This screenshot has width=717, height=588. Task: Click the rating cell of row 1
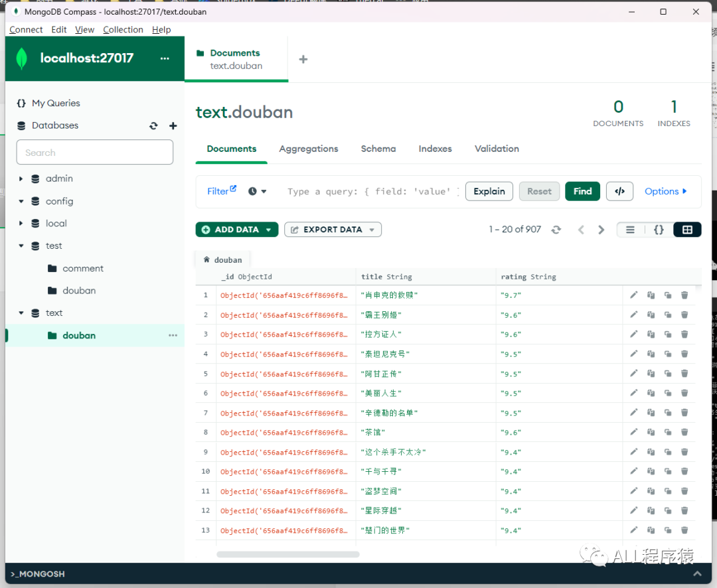pos(559,295)
